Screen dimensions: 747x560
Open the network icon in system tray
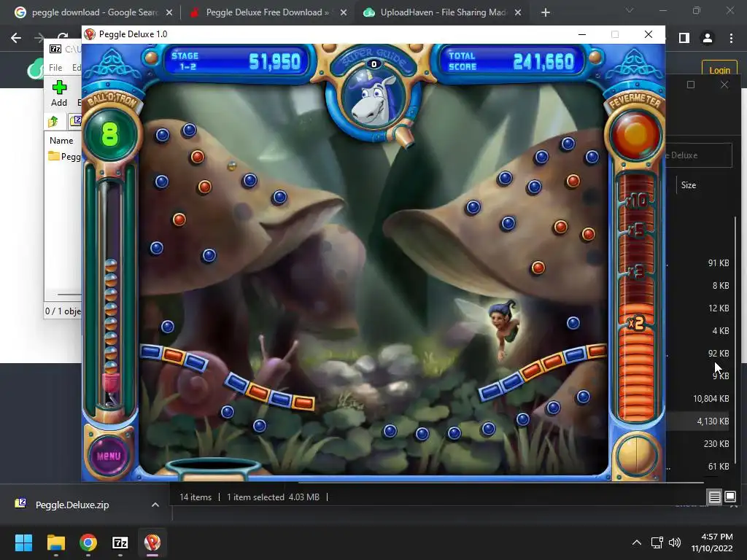coord(657,542)
